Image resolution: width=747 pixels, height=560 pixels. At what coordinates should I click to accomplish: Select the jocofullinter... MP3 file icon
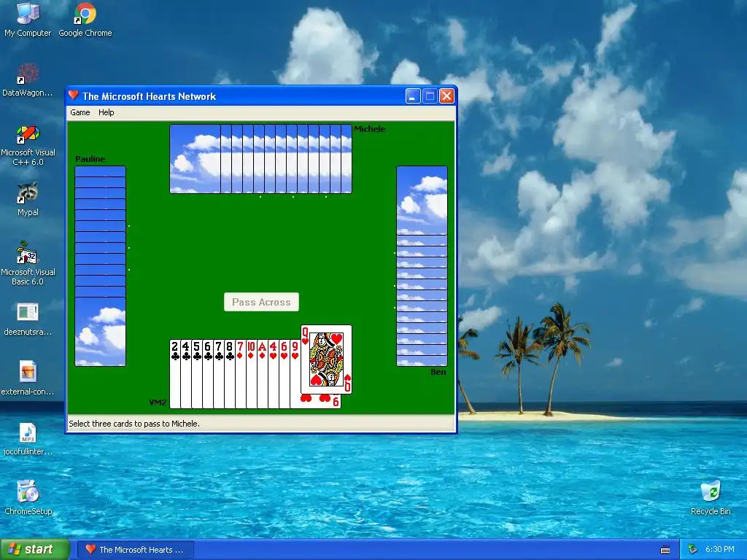click(x=28, y=438)
